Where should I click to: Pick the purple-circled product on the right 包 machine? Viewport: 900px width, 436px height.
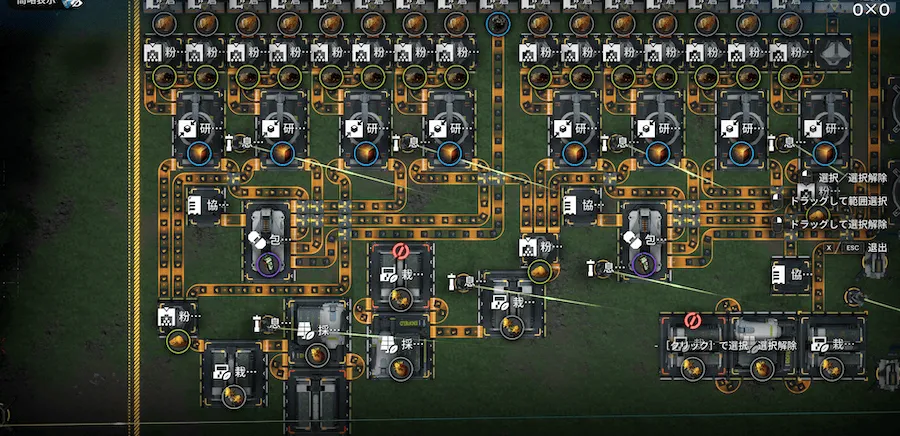[643, 264]
